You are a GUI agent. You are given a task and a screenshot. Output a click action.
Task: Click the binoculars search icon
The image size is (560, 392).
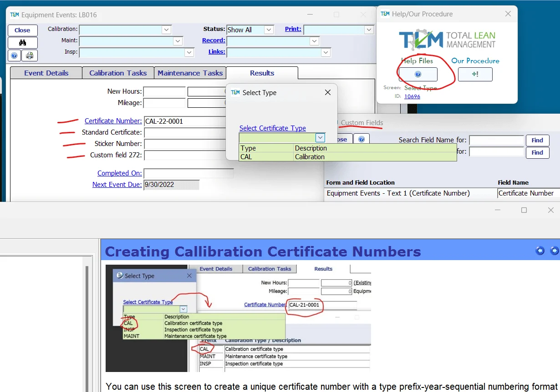click(22, 43)
